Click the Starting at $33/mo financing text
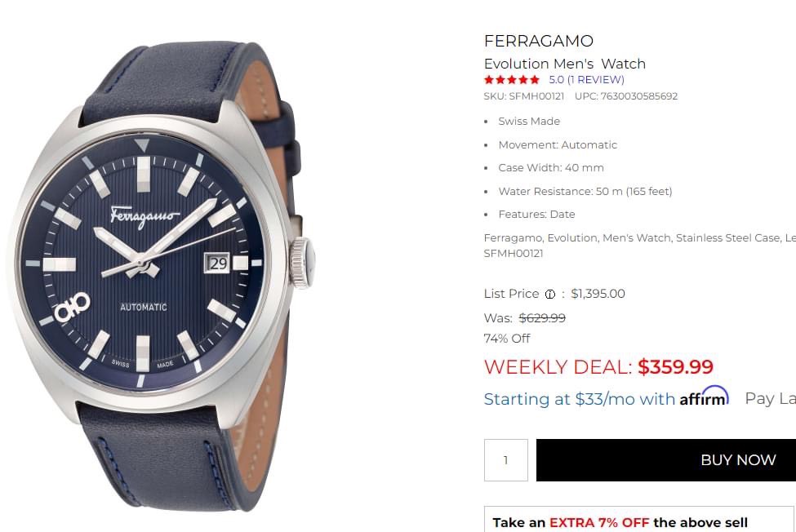This screenshot has height=532, width=796. tap(579, 399)
